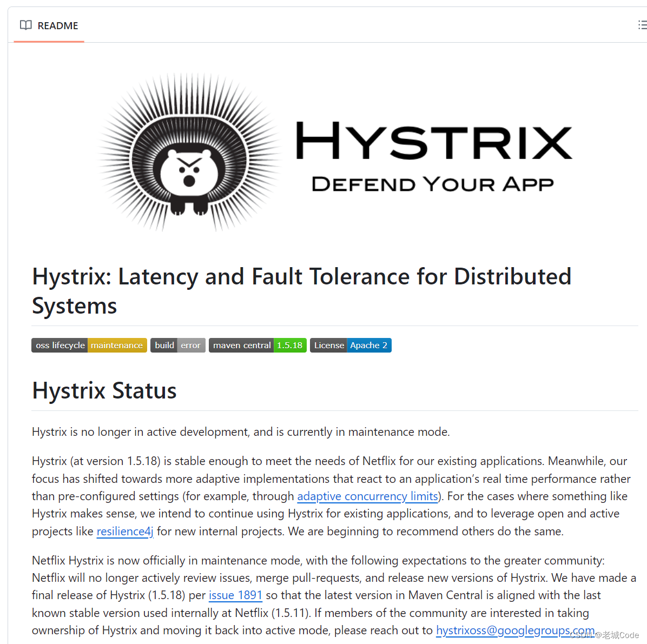Image resolution: width=647 pixels, height=644 pixels.
Task: Open the README outline list icon
Action: [642, 25]
